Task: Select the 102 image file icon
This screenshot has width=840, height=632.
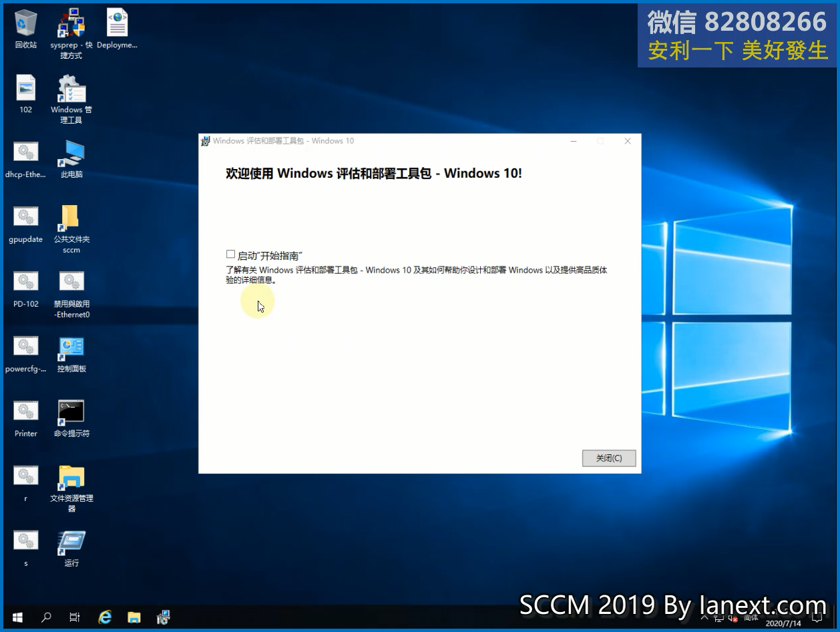Action: 26,94
